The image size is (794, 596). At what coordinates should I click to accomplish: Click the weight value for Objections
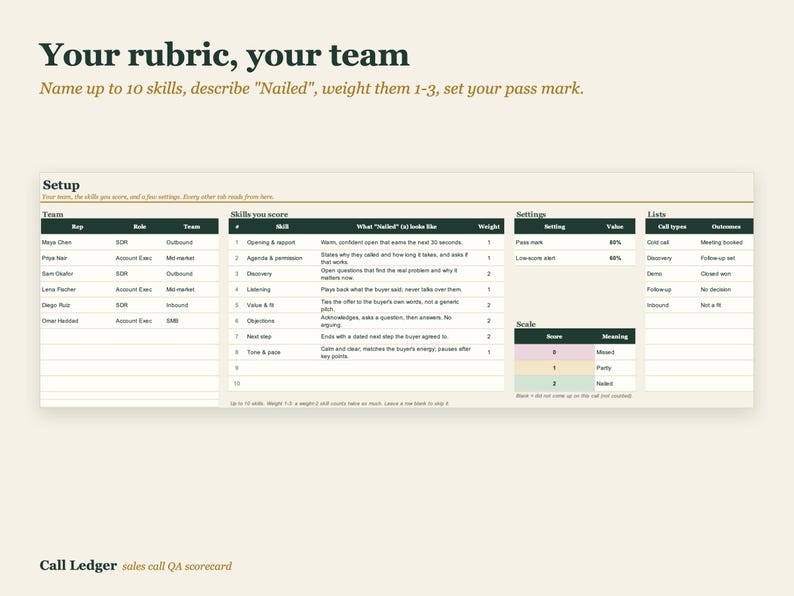click(489, 321)
